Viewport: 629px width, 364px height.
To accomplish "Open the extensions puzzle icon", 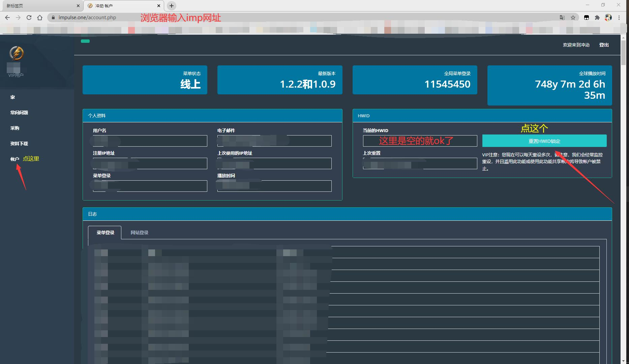I will click(597, 18).
